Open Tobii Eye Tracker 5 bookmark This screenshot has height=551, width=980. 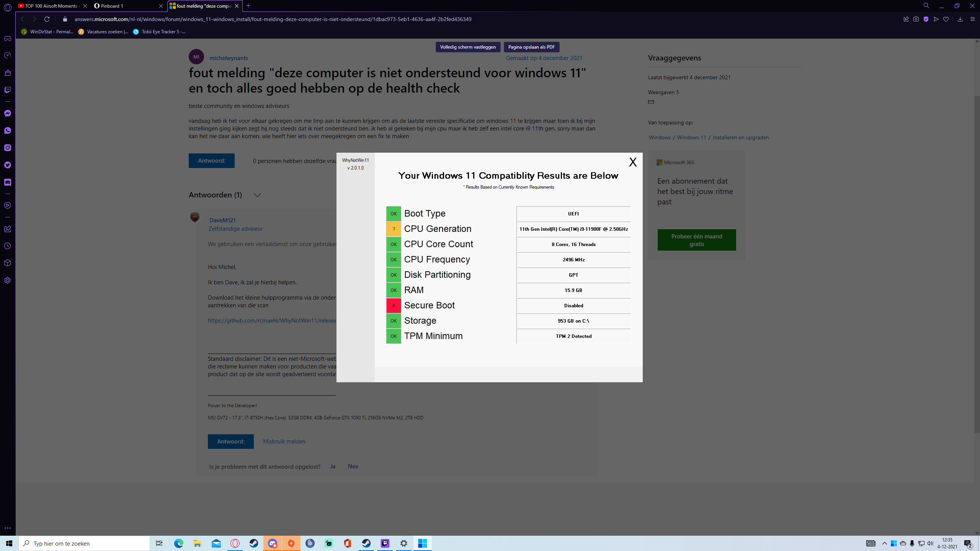(x=159, y=32)
